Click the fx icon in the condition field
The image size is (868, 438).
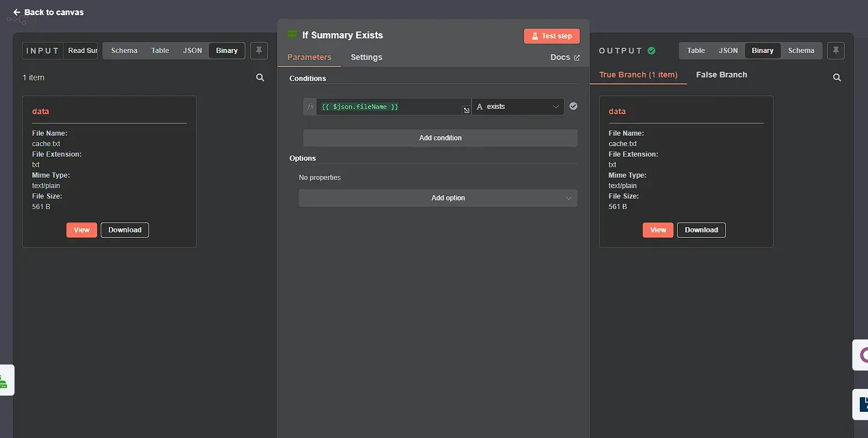[310, 106]
